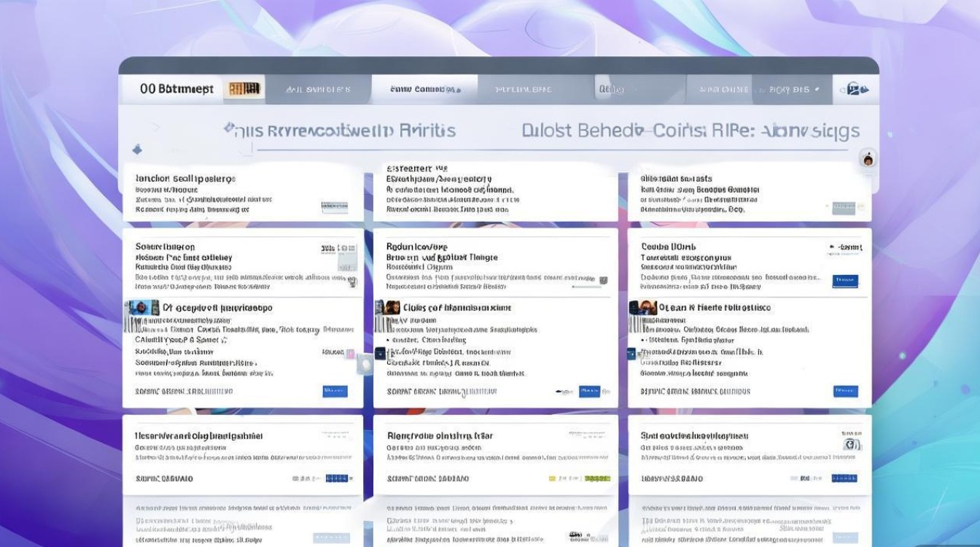The image size is (980, 547).
Task: Click the user avatar at right edge
Action: (868, 159)
